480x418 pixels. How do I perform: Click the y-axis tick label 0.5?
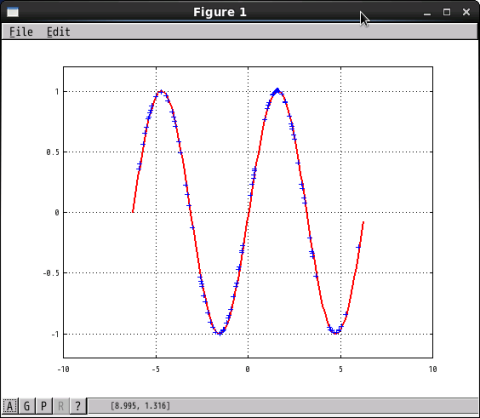point(53,152)
